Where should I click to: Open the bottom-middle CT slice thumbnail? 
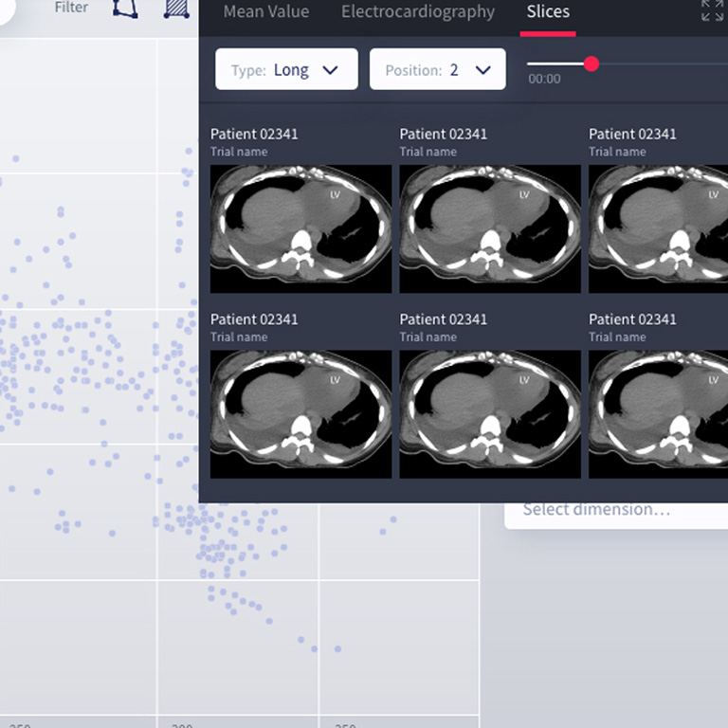(x=490, y=414)
